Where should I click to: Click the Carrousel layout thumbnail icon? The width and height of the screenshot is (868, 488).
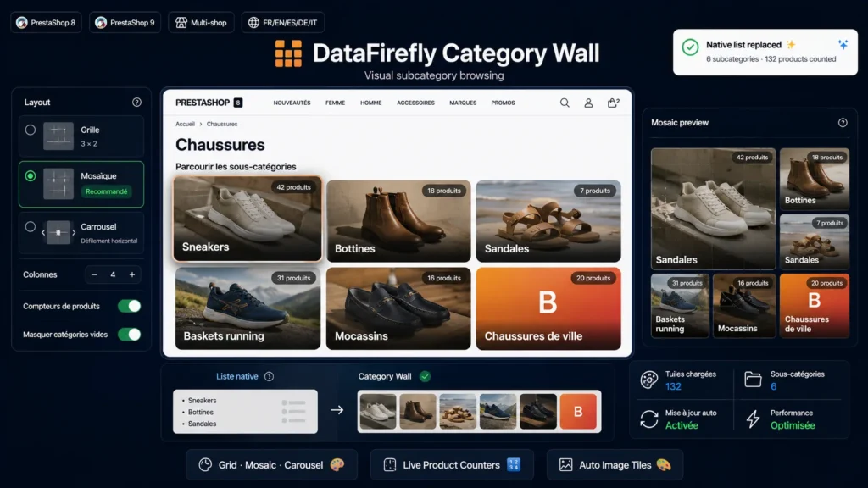coord(58,232)
